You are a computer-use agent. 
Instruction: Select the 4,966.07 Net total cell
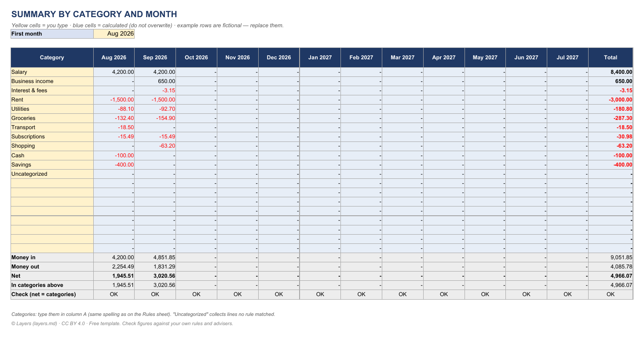click(x=611, y=276)
